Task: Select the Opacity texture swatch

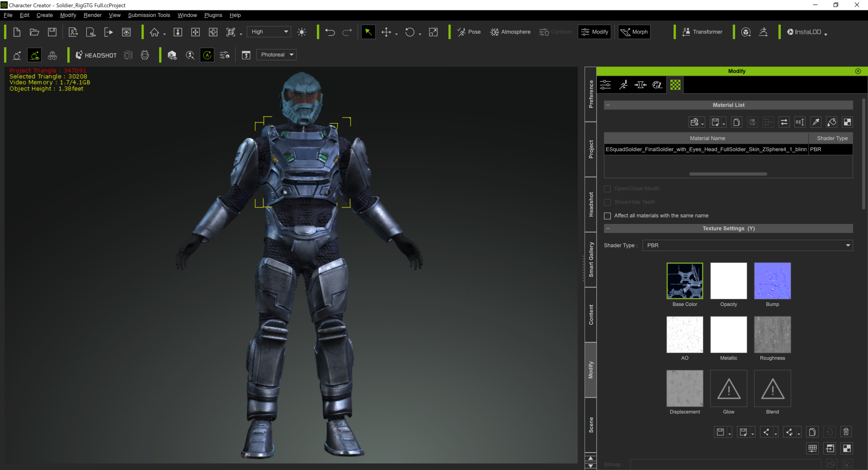Action: (x=729, y=281)
